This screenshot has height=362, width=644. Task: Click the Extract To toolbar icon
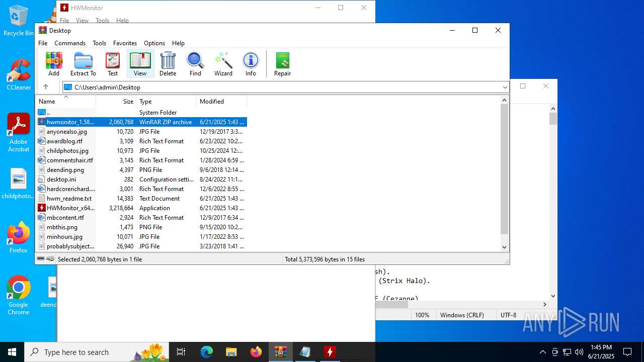click(83, 64)
